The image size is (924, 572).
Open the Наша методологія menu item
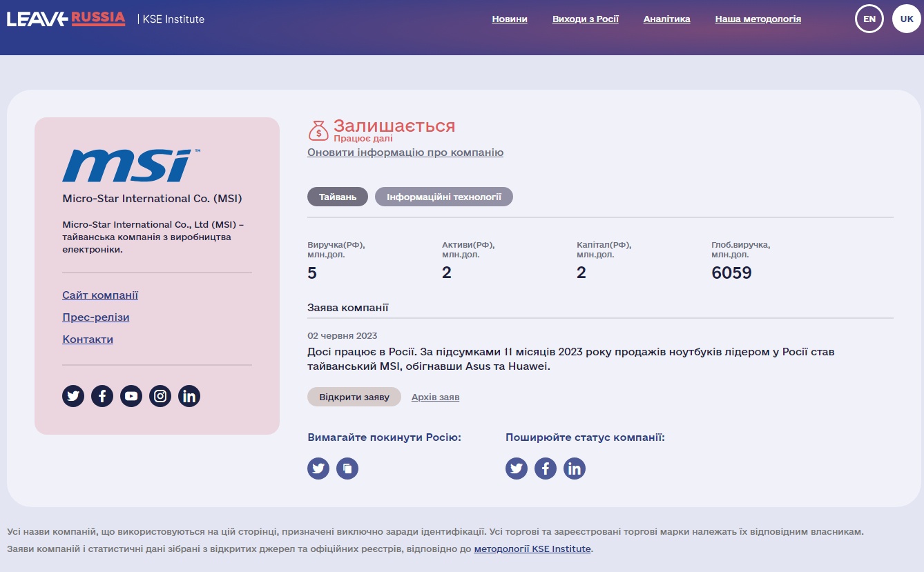tap(758, 19)
